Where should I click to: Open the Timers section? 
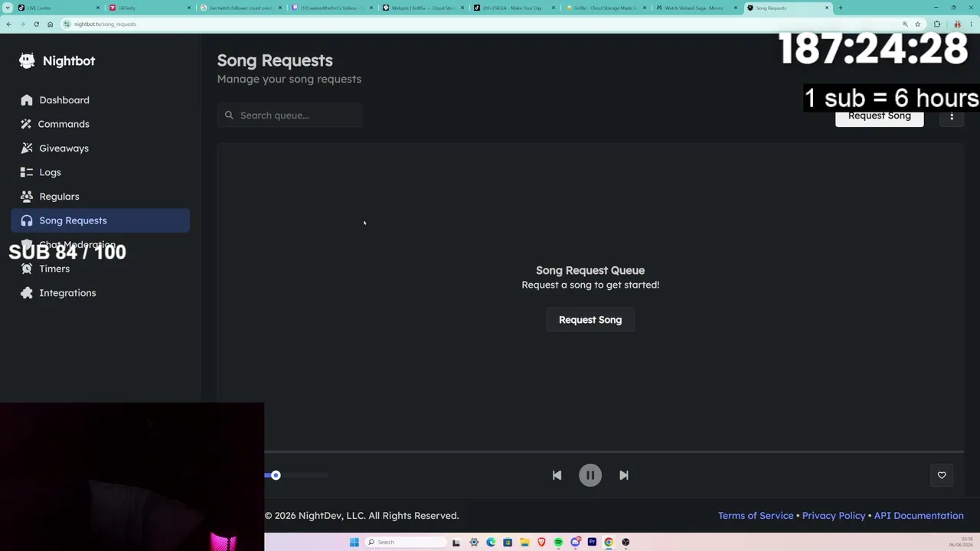100,269
